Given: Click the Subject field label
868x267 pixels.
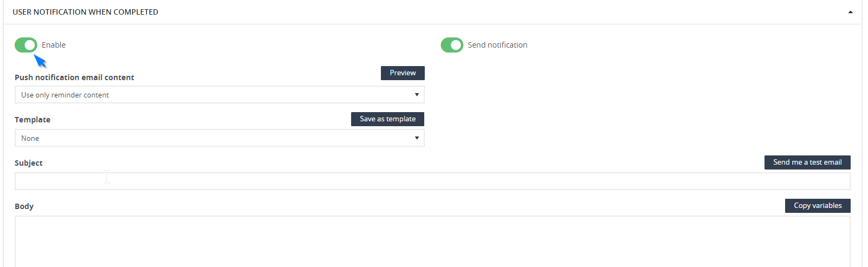Looking at the screenshot, I should pyautogui.click(x=29, y=163).
